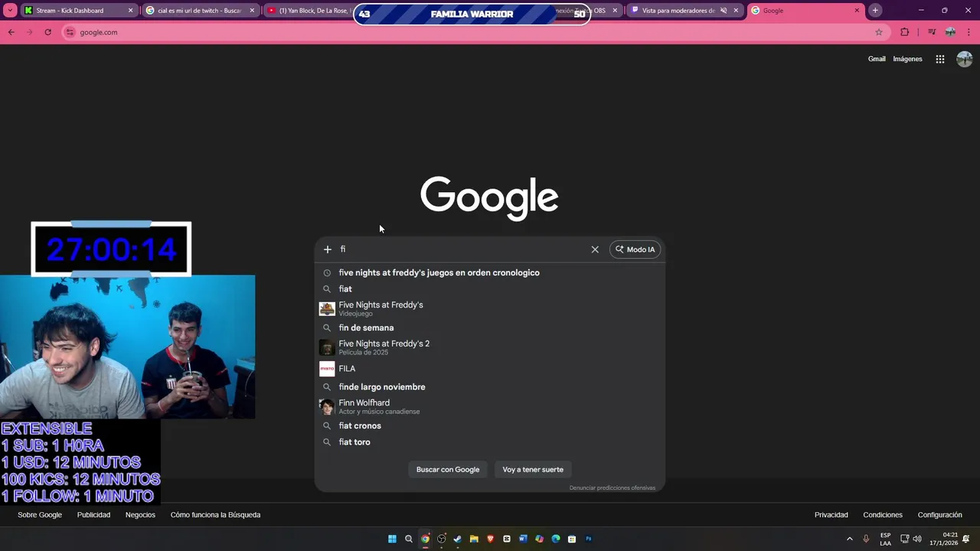
Task: Select the "fiat" search suggestion
Action: 490,289
